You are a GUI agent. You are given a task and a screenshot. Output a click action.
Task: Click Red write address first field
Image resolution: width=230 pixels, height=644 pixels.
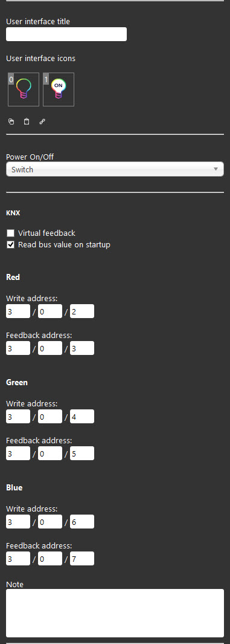coord(18,311)
